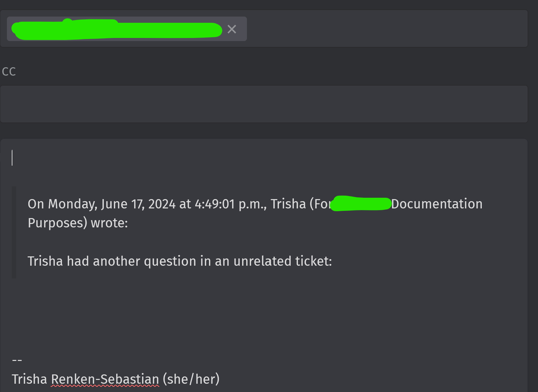The image size is (538, 392).
Task: Click the year '2024' in quote header
Action: click(162, 204)
